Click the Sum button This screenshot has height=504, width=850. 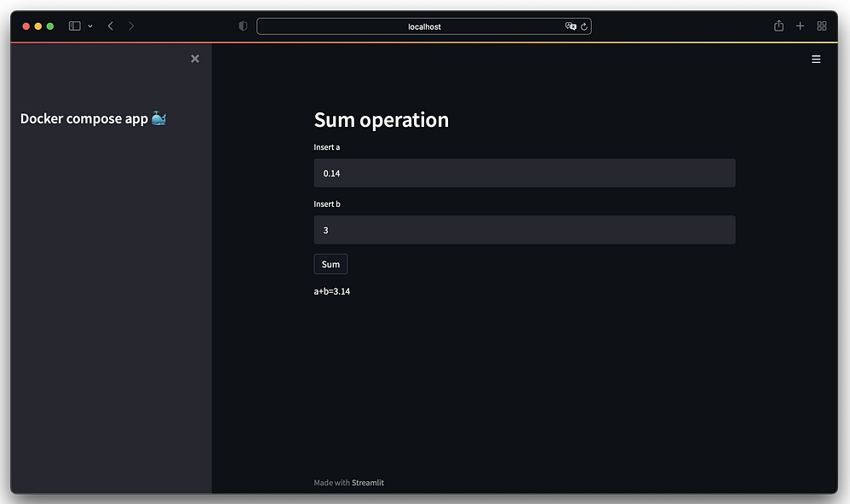[330, 264]
